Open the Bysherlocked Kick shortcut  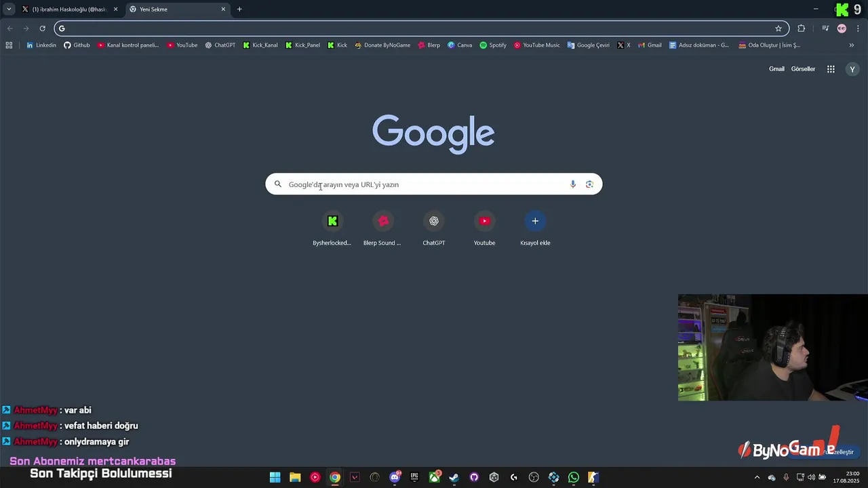[x=332, y=228]
